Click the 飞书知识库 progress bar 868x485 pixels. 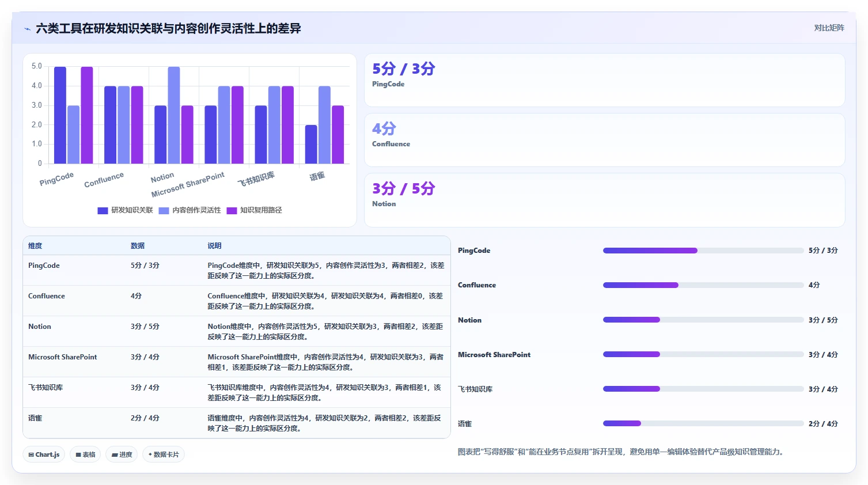pyautogui.click(x=703, y=389)
